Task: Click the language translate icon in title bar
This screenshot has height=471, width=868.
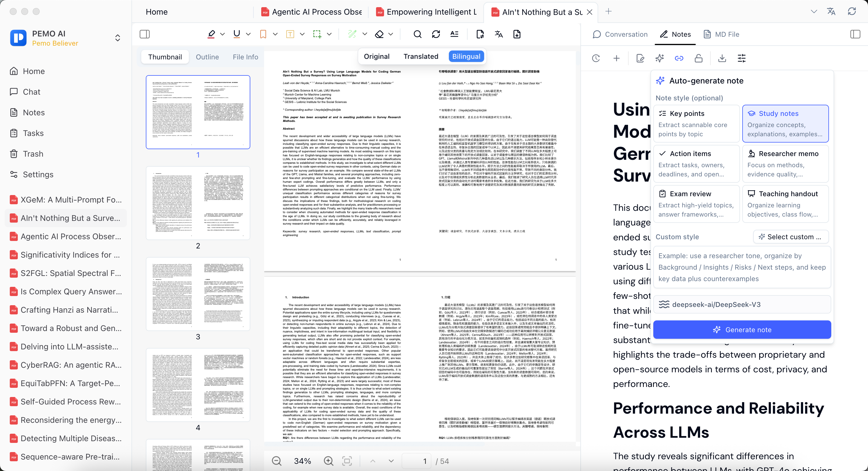Action: [x=831, y=11]
